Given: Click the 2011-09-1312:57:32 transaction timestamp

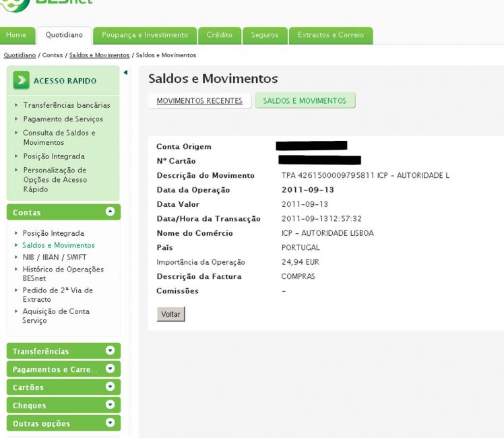Looking at the screenshot, I should pos(321,219).
